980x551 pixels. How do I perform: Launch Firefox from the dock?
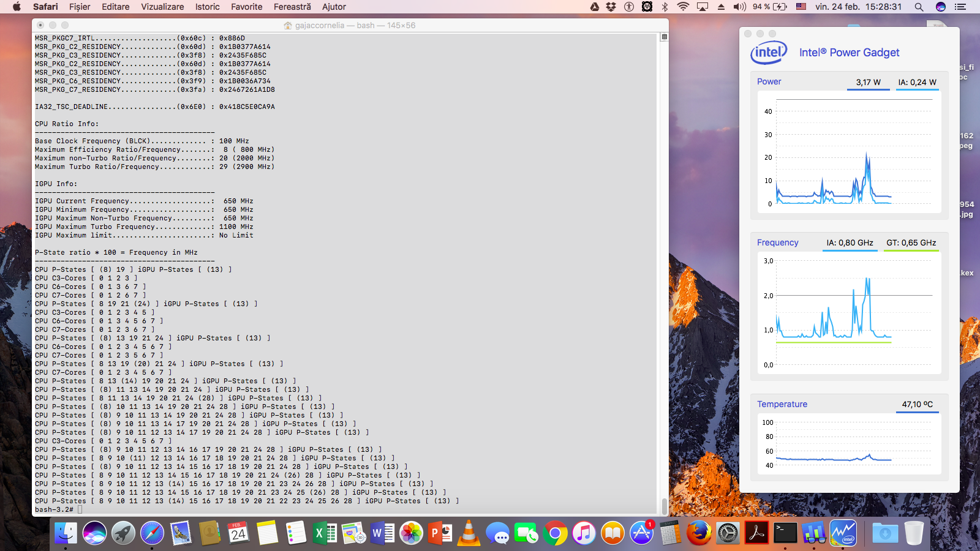tap(699, 533)
